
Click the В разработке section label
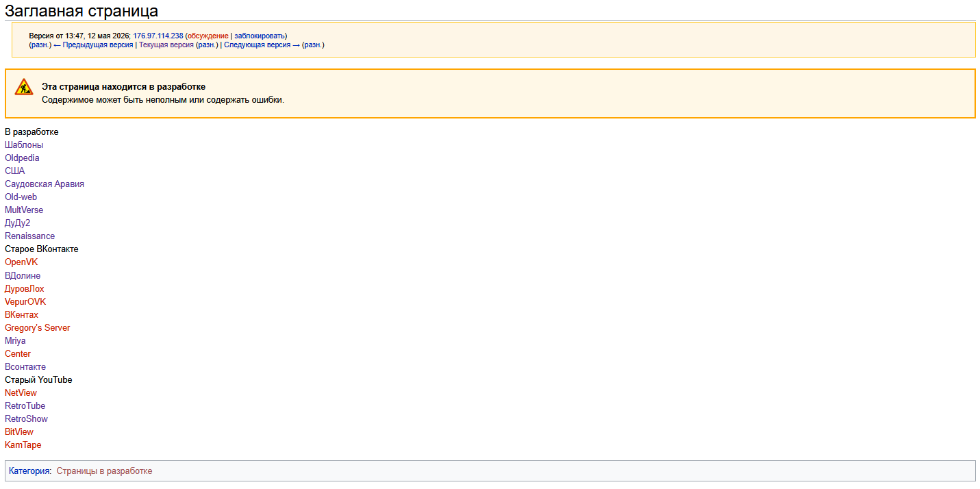click(x=32, y=131)
